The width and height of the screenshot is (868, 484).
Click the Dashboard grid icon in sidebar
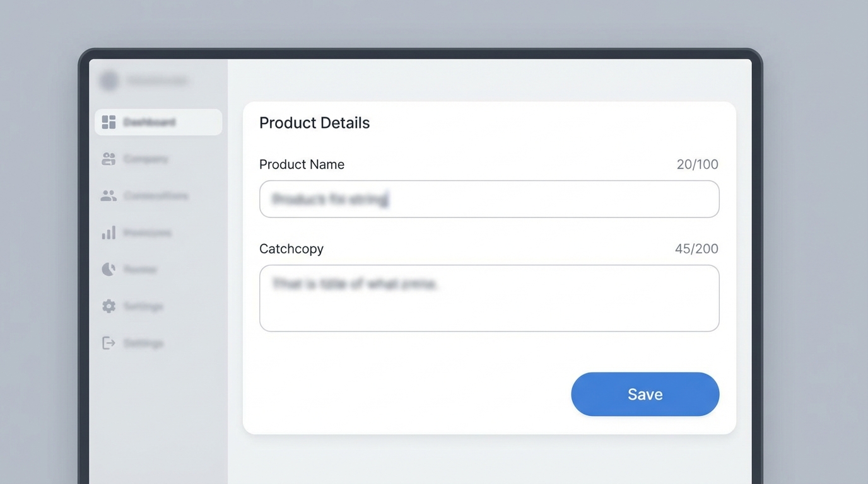(x=108, y=122)
